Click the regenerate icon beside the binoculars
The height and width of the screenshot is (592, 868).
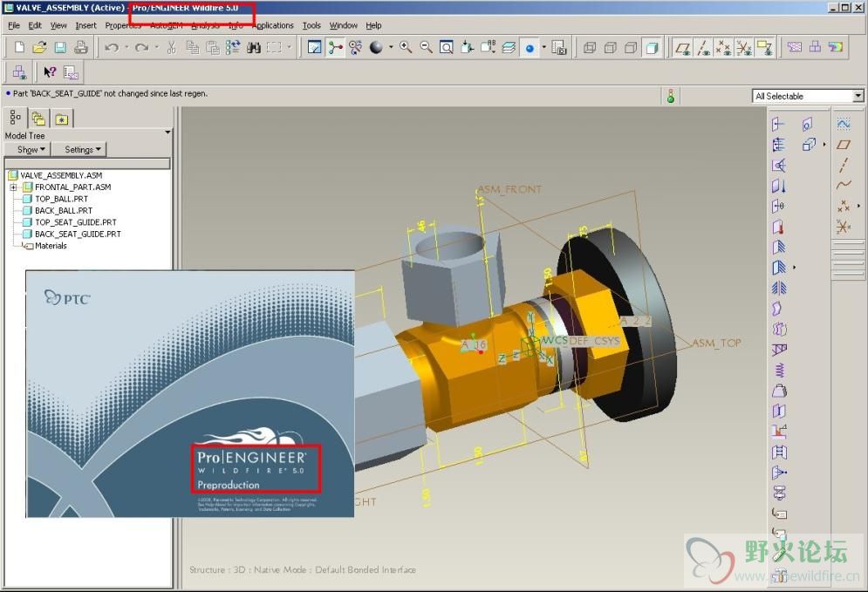233,48
